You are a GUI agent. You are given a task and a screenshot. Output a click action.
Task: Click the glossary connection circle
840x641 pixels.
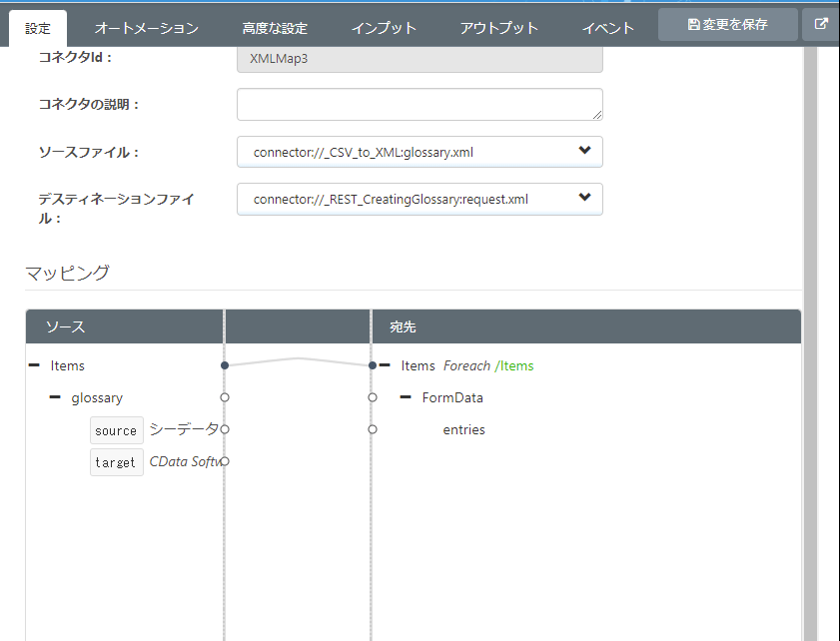click(x=224, y=396)
